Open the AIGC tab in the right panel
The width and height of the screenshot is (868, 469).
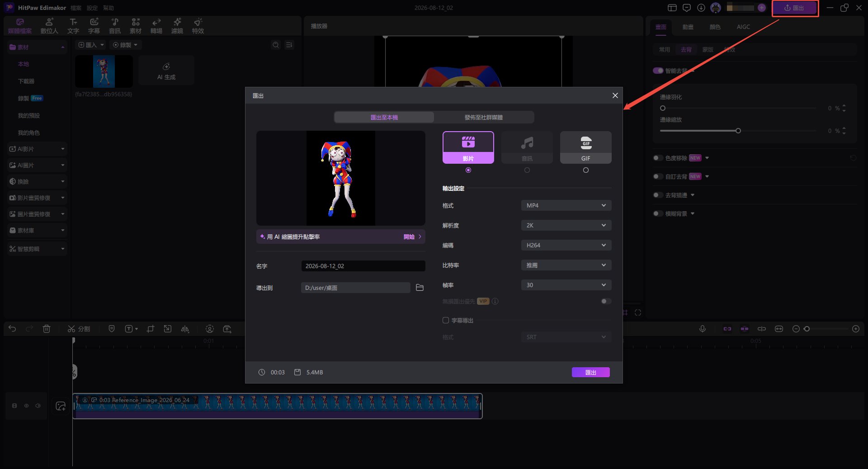[743, 27]
